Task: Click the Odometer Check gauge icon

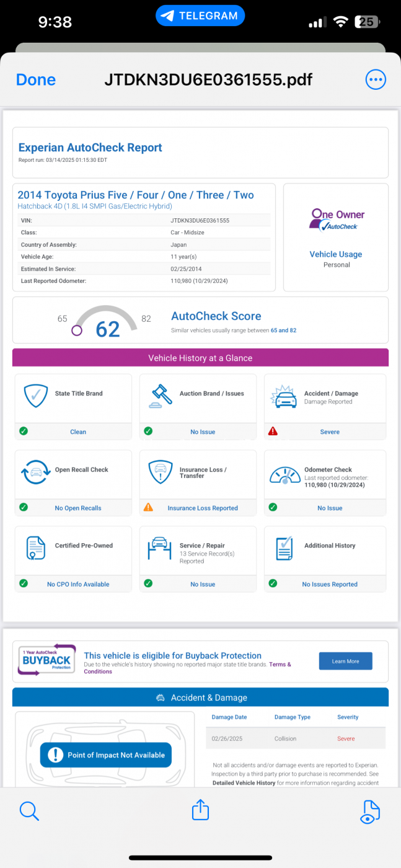Action: [x=285, y=474]
